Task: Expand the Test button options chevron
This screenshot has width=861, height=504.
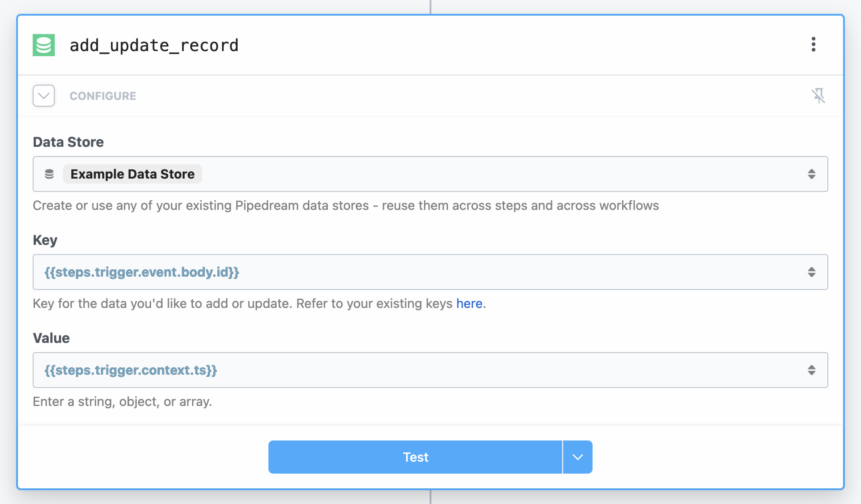Action: 578,457
